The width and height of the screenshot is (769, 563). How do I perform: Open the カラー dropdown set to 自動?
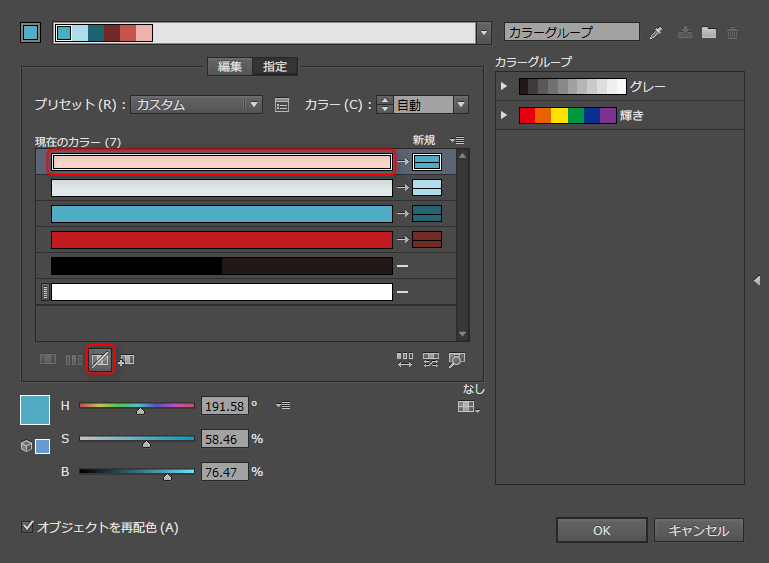430,104
